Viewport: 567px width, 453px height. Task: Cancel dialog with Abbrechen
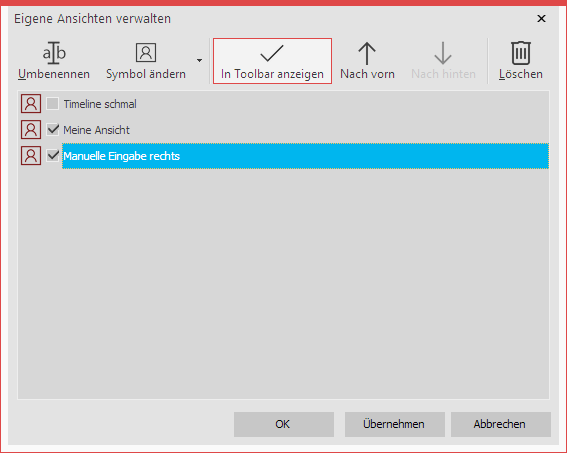500,424
